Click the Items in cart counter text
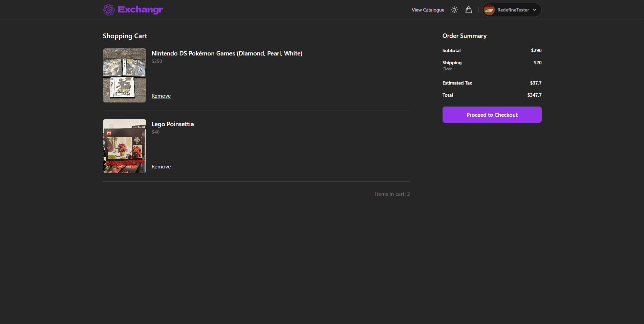 392,194
